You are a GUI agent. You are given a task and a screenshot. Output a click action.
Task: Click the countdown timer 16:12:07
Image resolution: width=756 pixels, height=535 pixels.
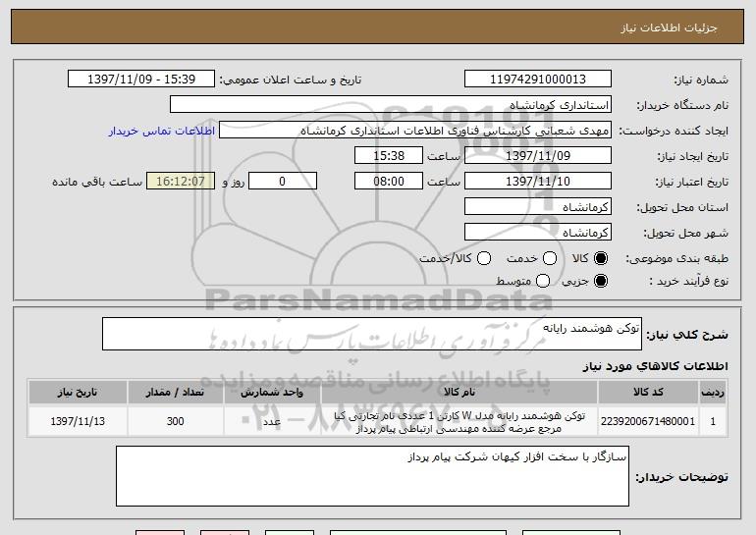(181, 182)
